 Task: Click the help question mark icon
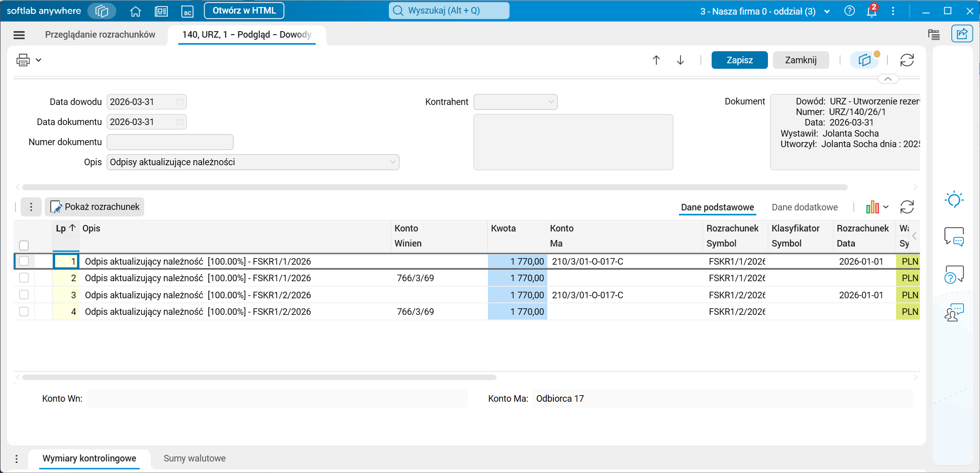click(849, 11)
